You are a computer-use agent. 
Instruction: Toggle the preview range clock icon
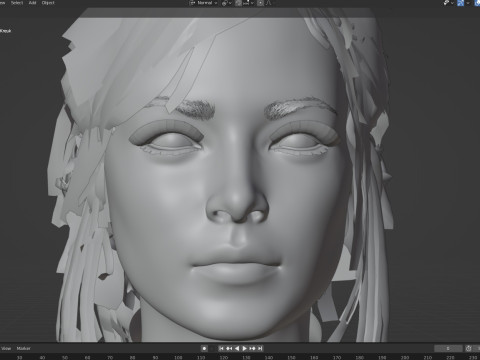(469, 348)
